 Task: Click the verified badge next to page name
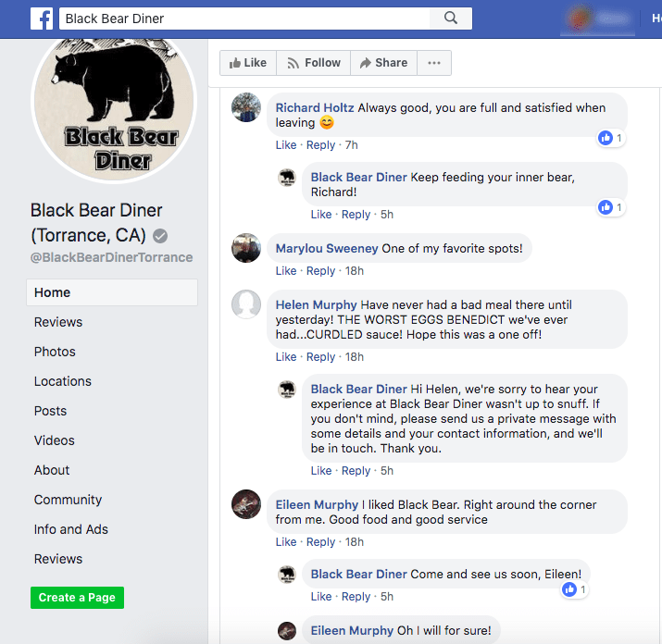[x=160, y=236]
